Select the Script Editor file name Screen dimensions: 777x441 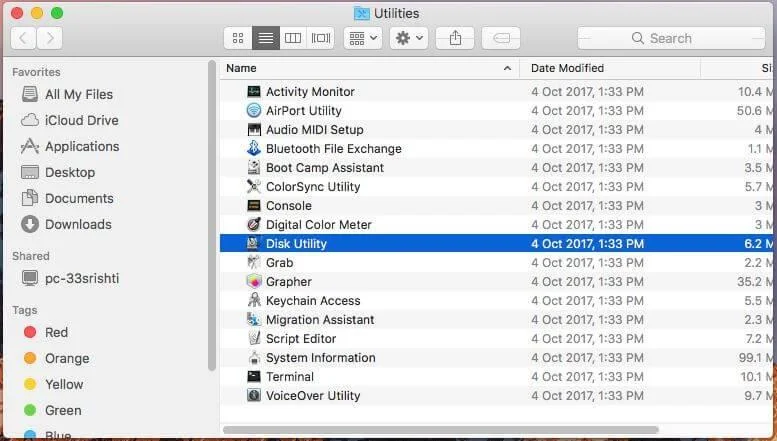301,338
